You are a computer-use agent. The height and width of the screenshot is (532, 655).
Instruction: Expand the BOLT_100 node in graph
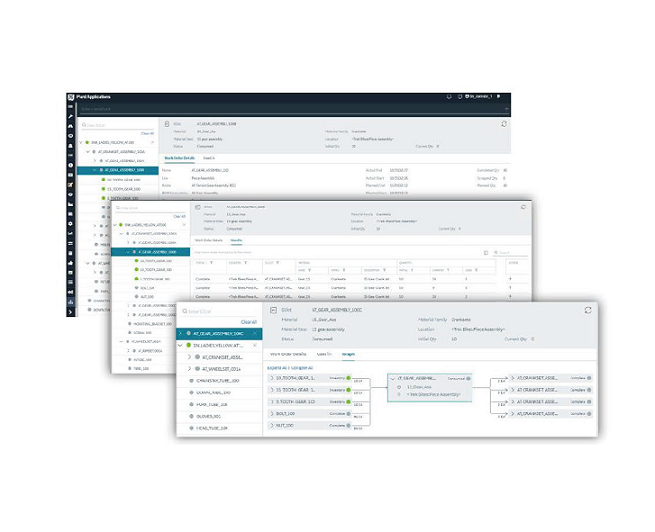click(x=272, y=411)
